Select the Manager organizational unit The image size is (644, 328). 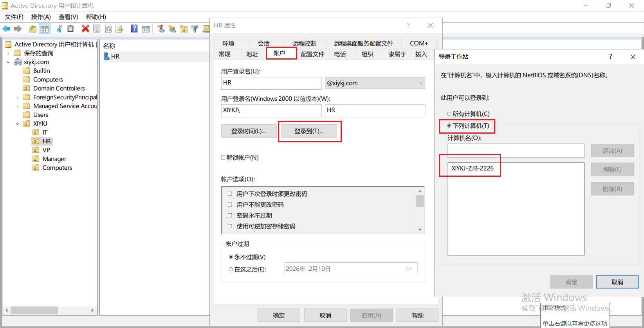[x=54, y=159]
